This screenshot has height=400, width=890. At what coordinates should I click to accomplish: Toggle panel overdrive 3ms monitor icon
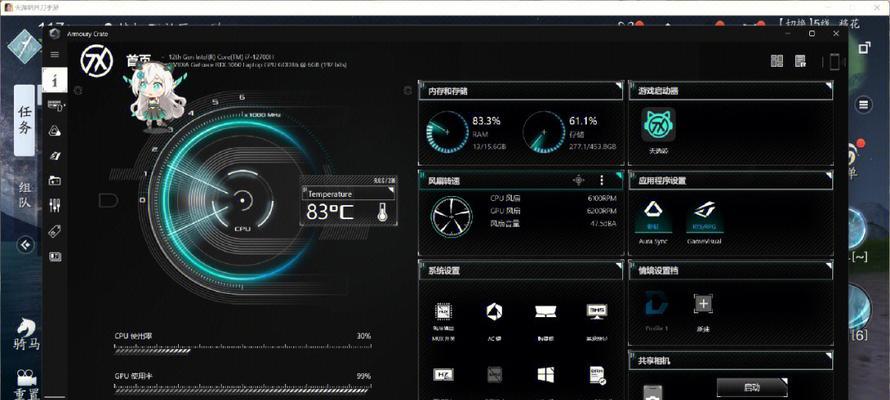[597, 311]
